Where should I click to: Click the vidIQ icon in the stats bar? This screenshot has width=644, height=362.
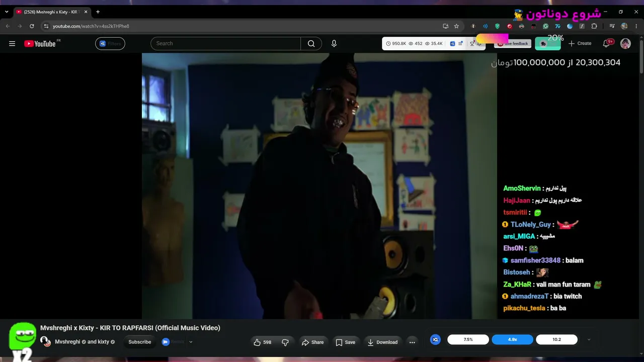(x=452, y=44)
